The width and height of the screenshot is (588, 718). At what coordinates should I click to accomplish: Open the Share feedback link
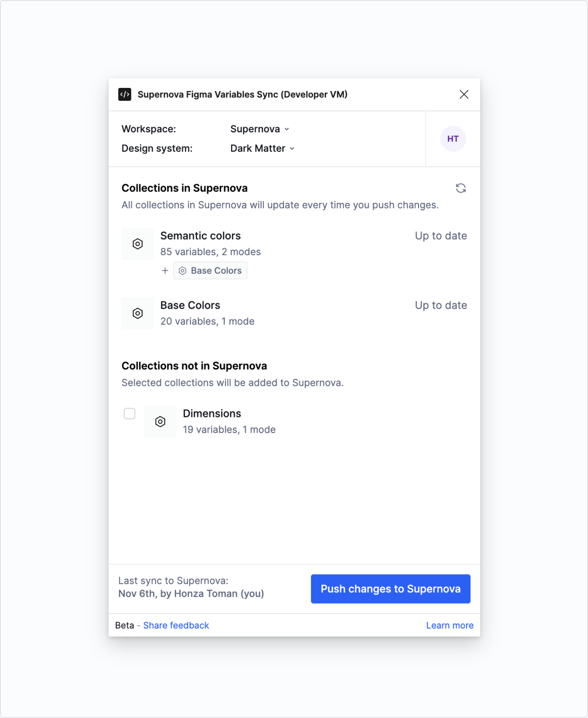[x=176, y=625]
